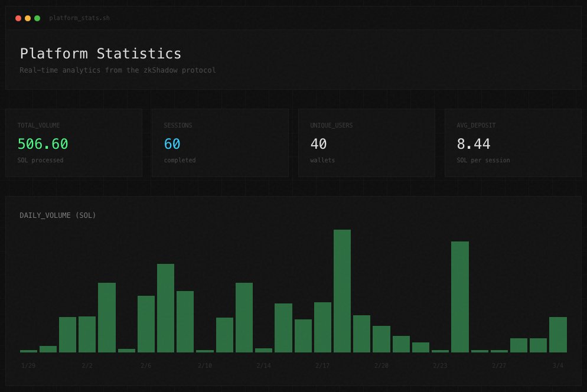
Task: Click the AVG_DEPOSIT card label
Action: [x=476, y=125]
